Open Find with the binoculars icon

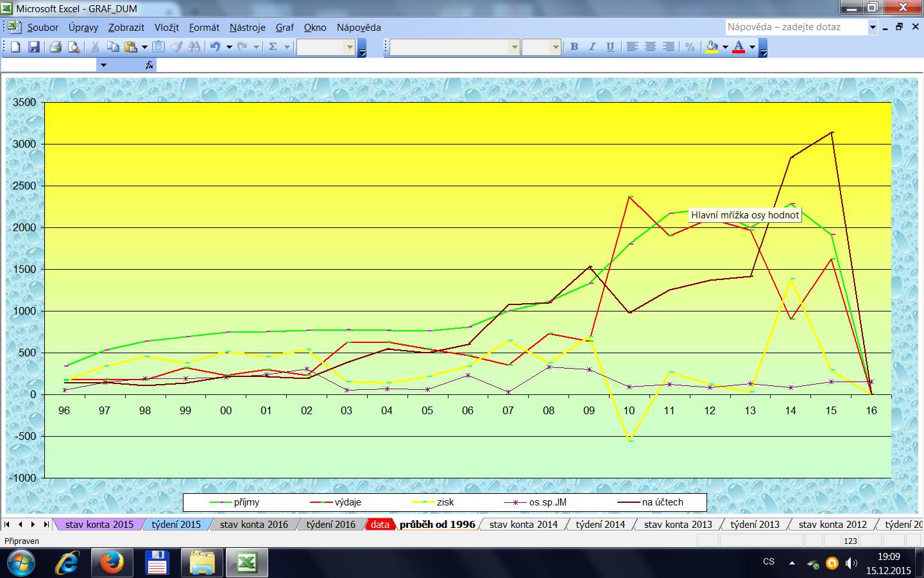click(194, 47)
